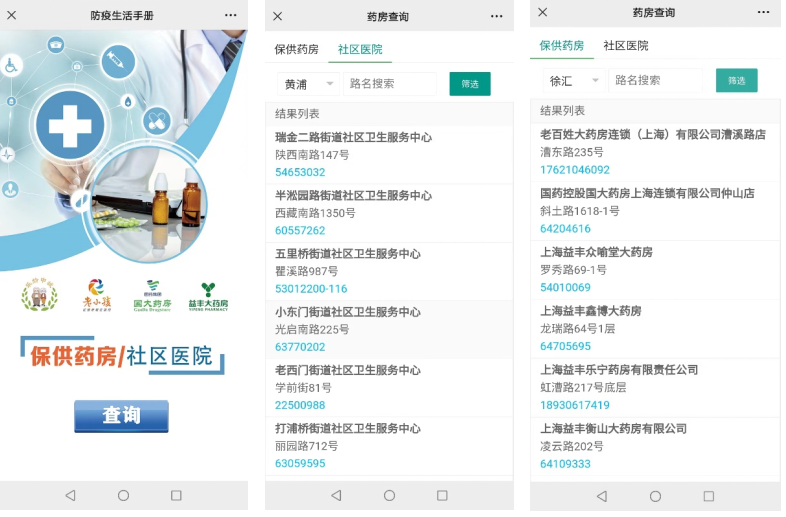The height and width of the screenshot is (517, 786).
Task: Tap the 国大药房 logo
Action: (x=152, y=296)
